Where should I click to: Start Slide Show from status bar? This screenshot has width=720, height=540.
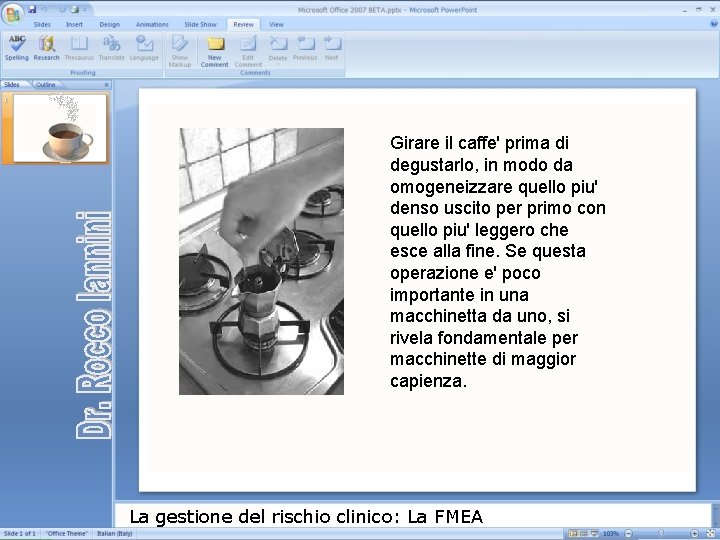[594, 534]
